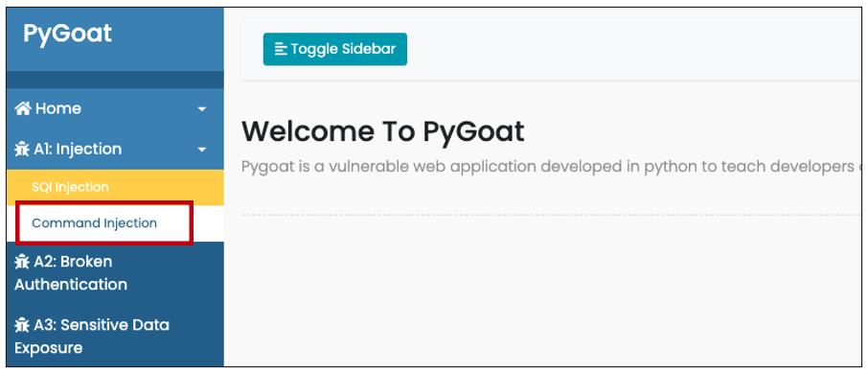Expand A3: Sensitive Data Exposure section
Viewport: 868px width, 373px height.
point(92,336)
